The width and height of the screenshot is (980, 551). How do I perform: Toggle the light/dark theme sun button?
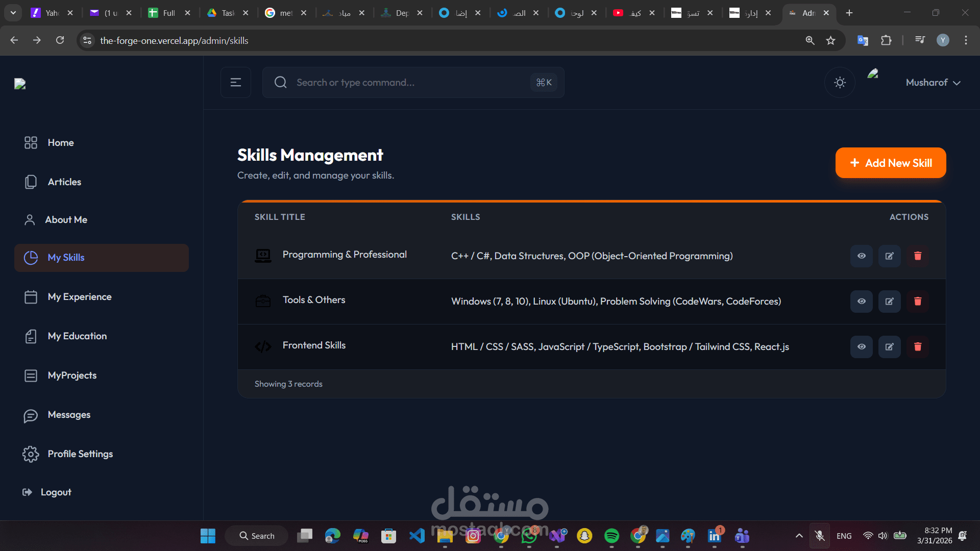coord(840,83)
